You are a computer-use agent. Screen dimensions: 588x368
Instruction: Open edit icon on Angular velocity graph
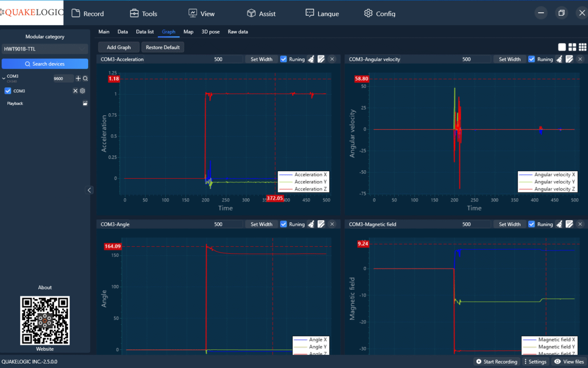coord(569,59)
